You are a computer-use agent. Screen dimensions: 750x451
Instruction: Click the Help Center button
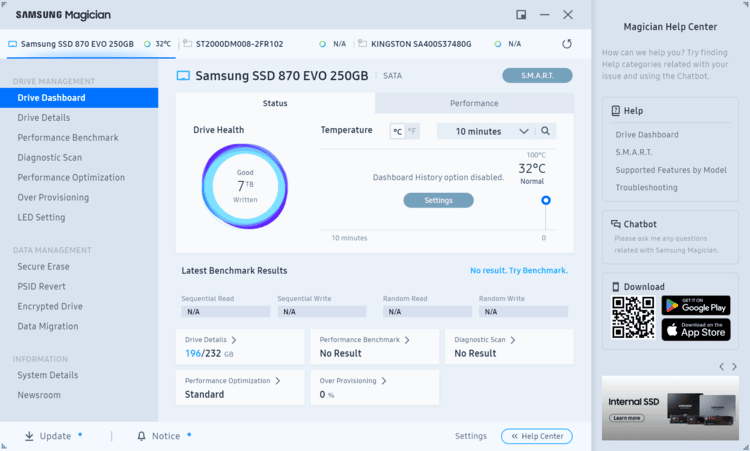(x=537, y=436)
